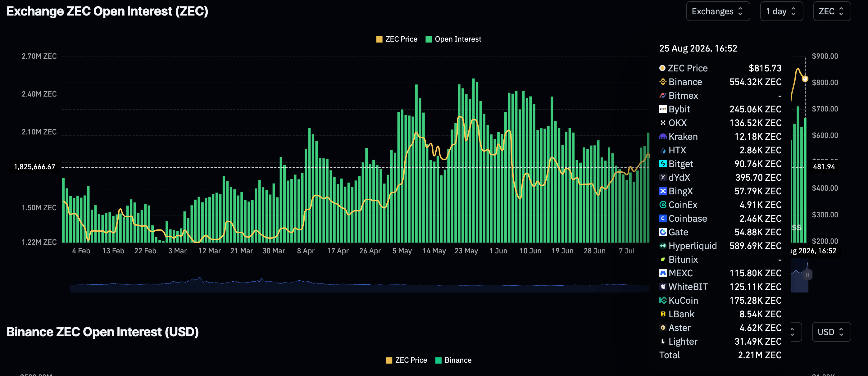Click the Bitunix logo icon

pos(662,260)
